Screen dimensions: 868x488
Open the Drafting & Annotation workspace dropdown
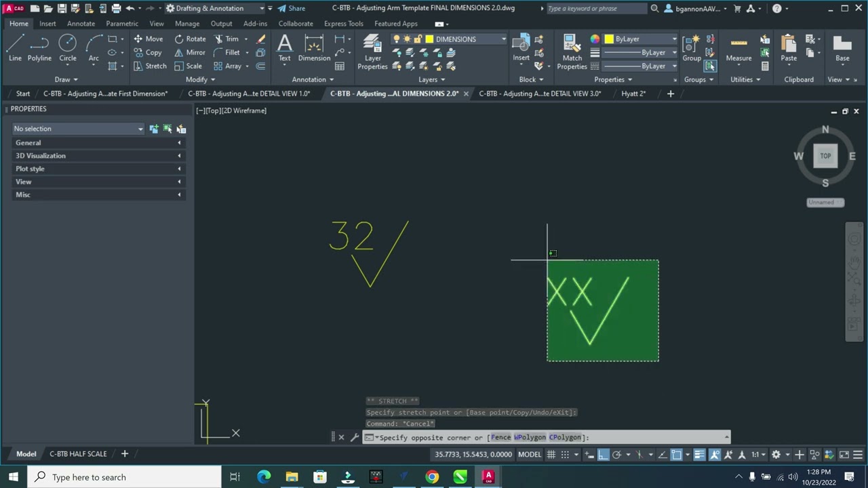216,8
